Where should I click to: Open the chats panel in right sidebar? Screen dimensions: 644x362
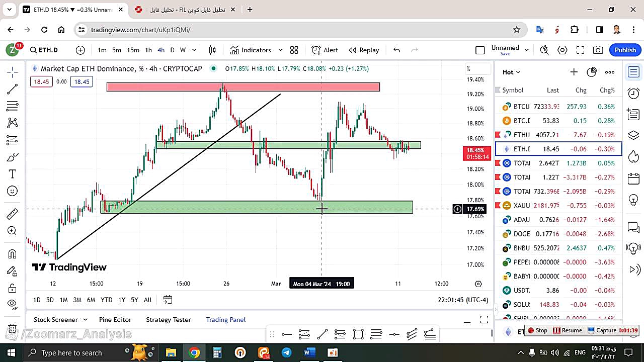click(633, 227)
